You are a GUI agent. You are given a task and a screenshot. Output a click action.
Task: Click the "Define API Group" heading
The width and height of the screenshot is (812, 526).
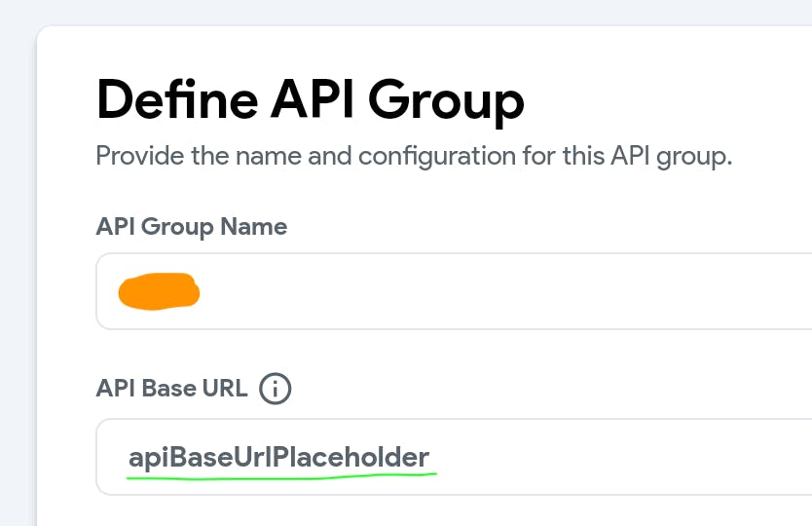click(311, 99)
